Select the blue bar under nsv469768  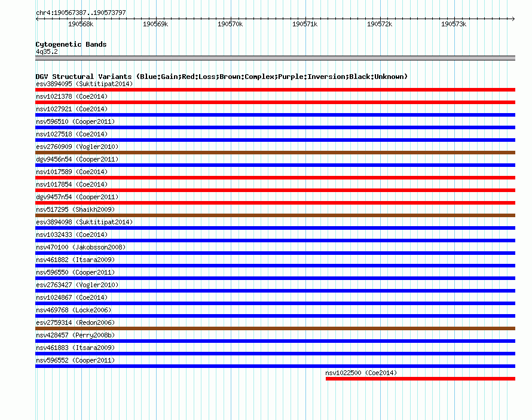pos(275,316)
